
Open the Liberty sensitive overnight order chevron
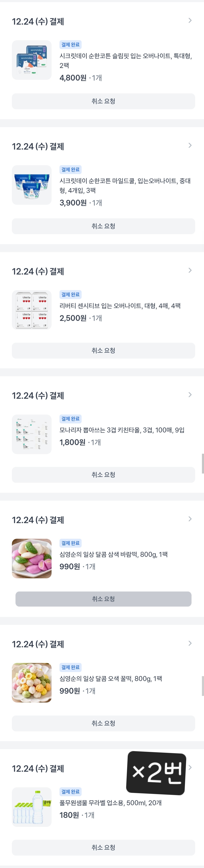tap(190, 270)
